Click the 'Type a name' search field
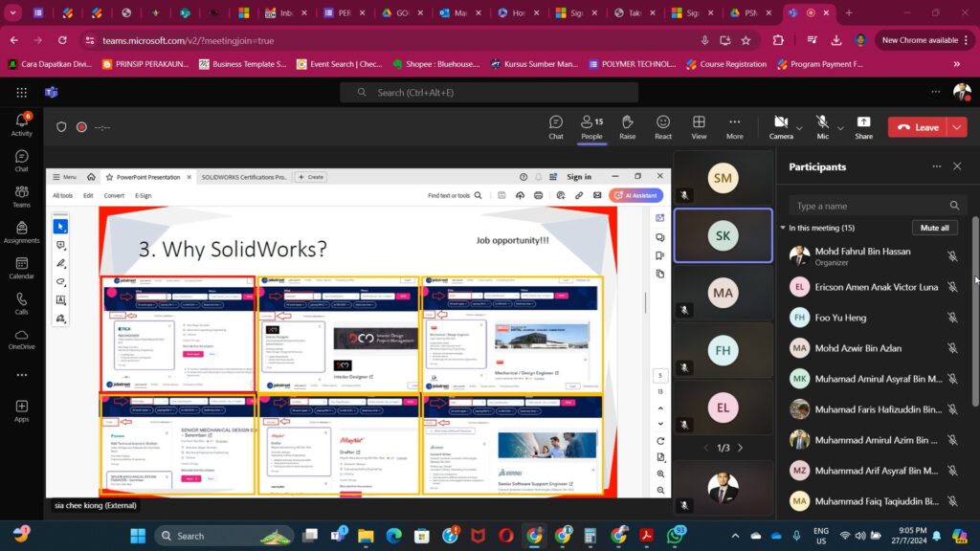Viewport: 980px width, 551px height. 877,206
